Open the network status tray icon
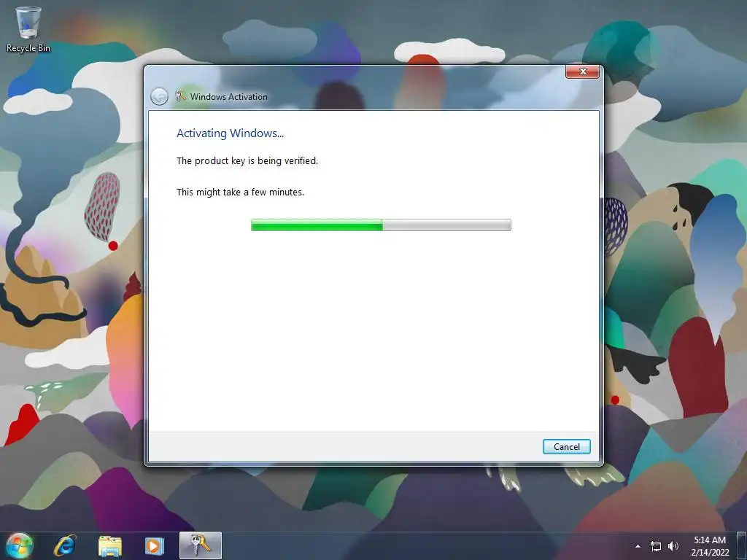This screenshot has width=747, height=560. [656, 546]
